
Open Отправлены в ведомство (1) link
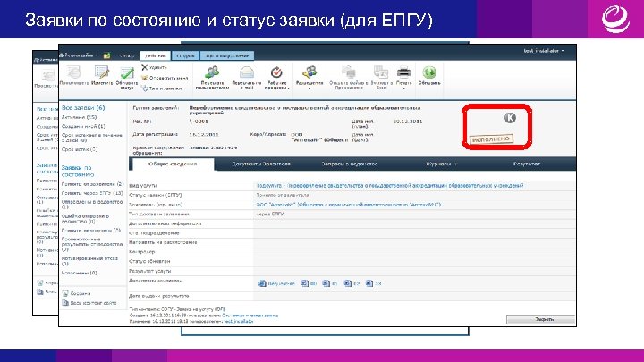click(92, 205)
